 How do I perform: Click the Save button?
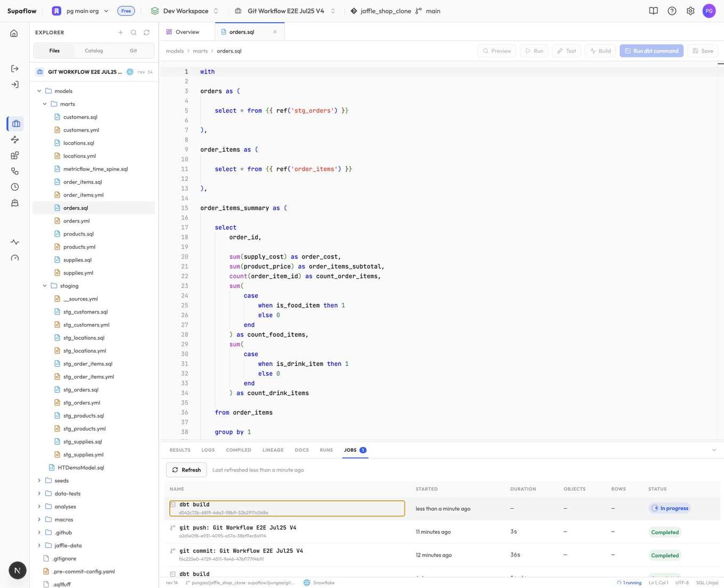click(703, 51)
